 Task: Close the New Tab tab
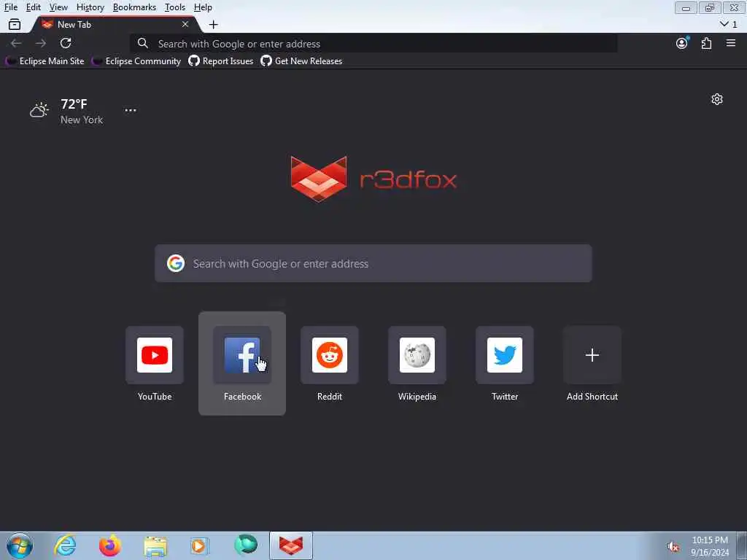(185, 24)
